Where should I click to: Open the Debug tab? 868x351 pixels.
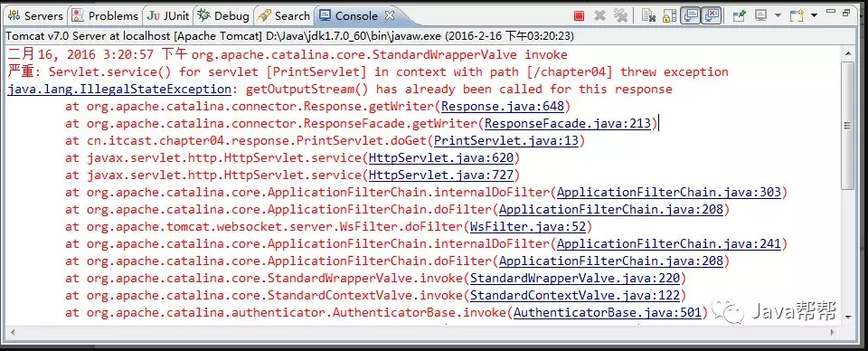(224, 16)
